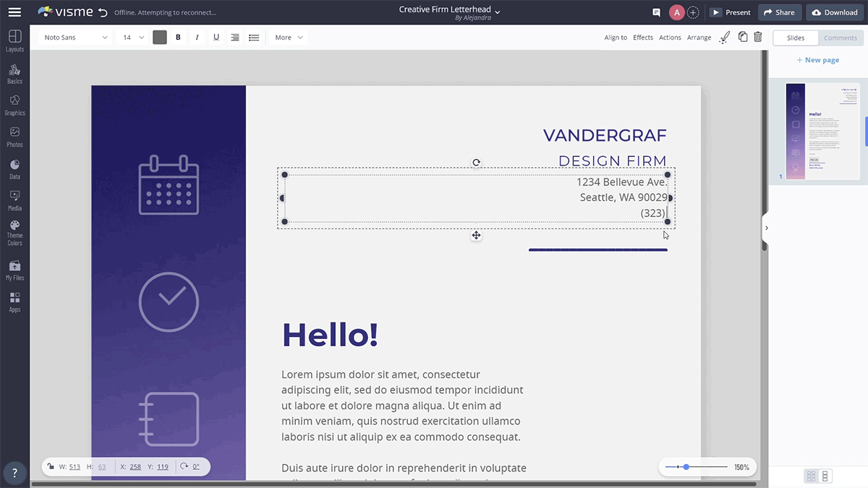This screenshot has width=868, height=488.
Task: Delete selected text box with trash icon
Action: tap(757, 37)
